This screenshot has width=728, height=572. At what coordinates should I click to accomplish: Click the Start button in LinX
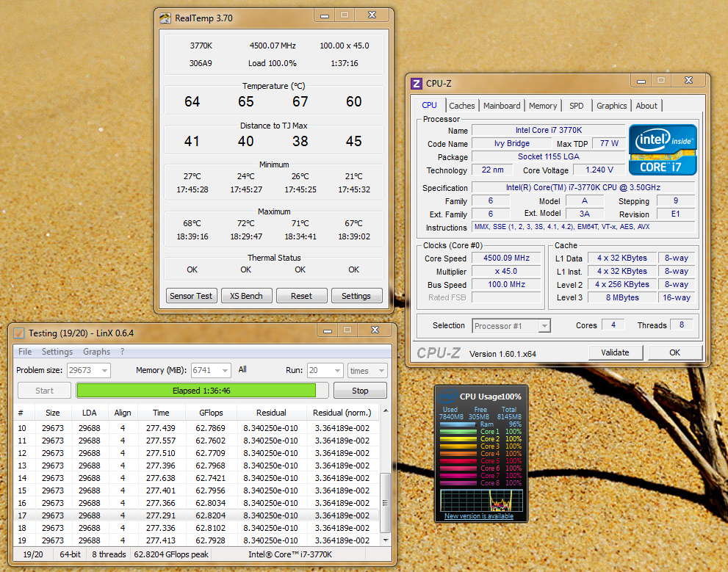(x=45, y=391)
